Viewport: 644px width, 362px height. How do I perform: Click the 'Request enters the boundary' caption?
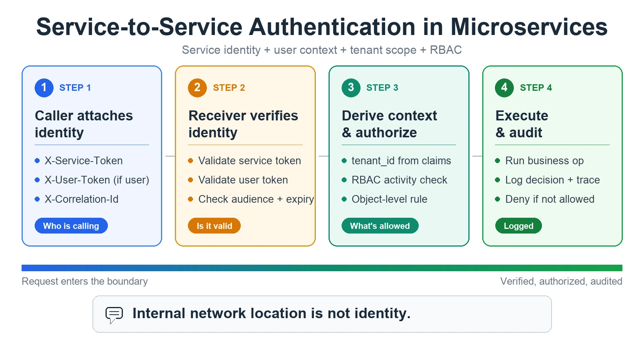pyautogui.click(x=85, y=281)
